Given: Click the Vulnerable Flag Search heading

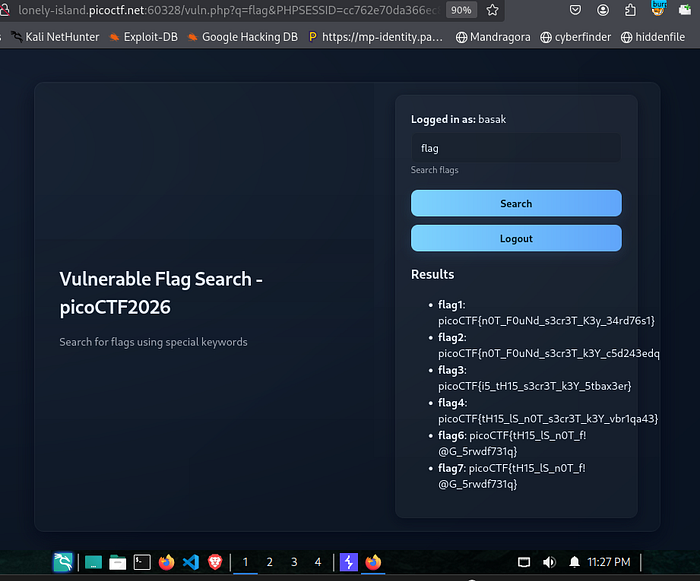Looking at the screenshot, I should (x=161, y=293).
